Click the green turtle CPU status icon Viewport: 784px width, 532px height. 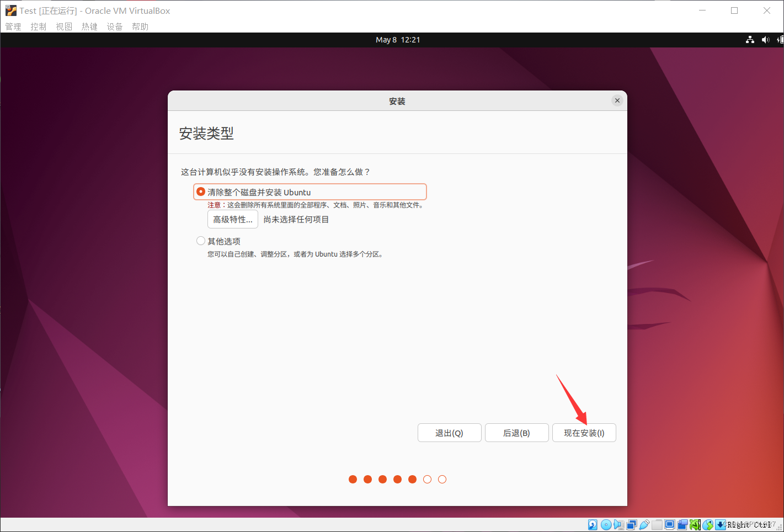click(695, 524)
